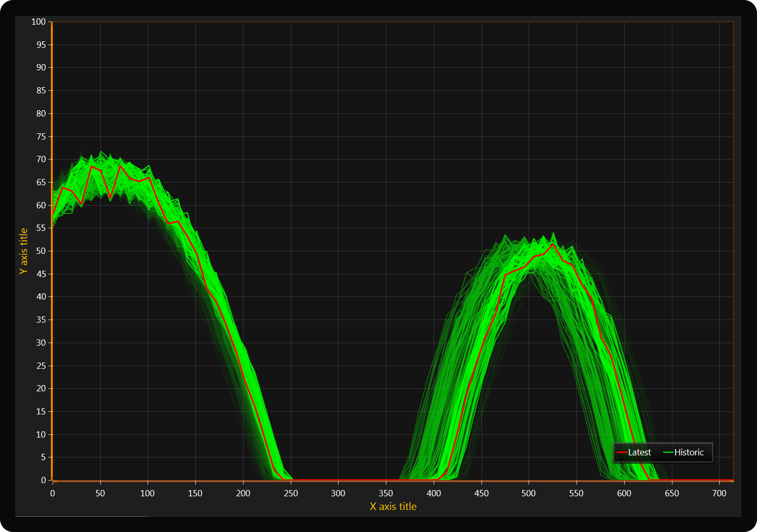Click the red Latest line icon in legend
This screenshot has width=757, height=532.
pyautogui.click(x=621, y=452)
